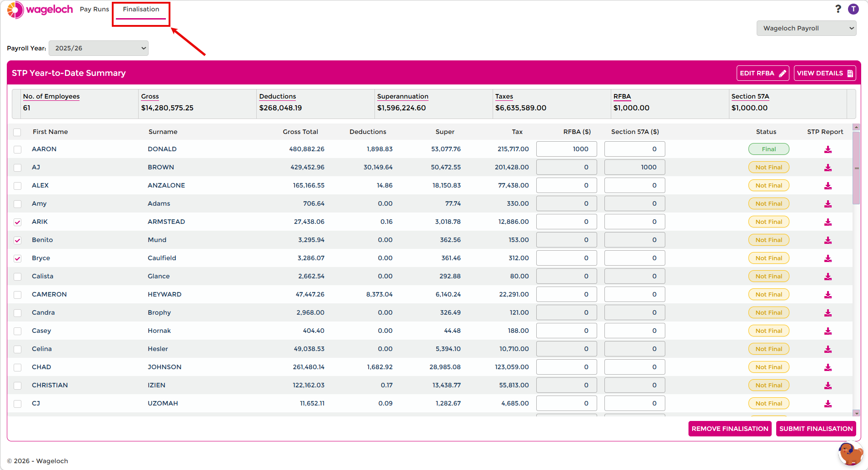Download STP report for AJ BROWN

[828, 168]
